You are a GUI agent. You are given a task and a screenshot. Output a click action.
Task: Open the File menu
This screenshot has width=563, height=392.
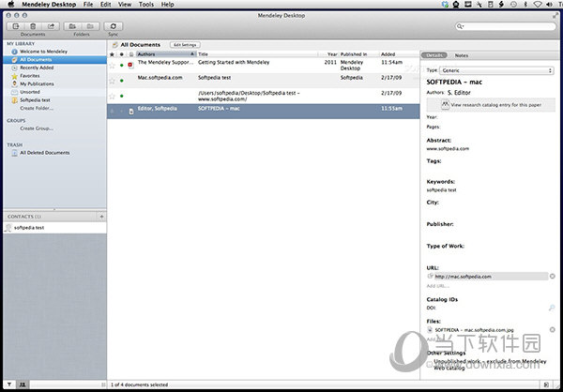click(x=87, y=5)
